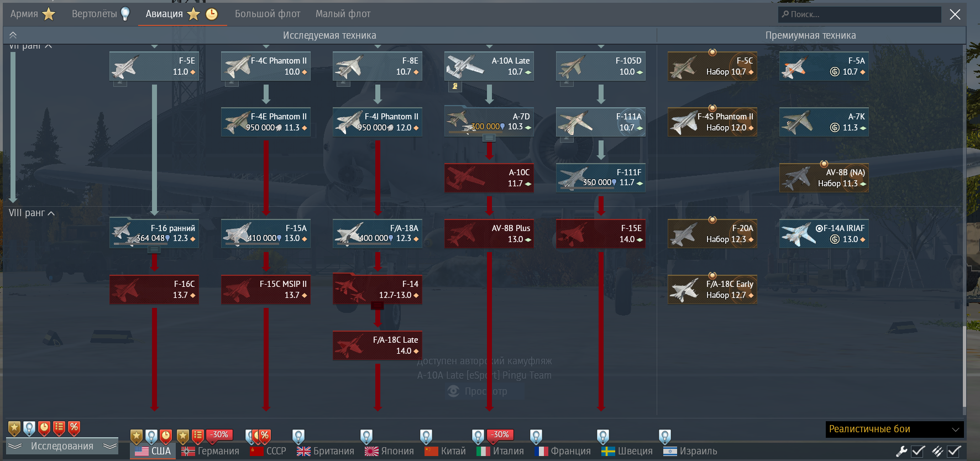
Task: Collapse all ranks with the double-chevron button
Action: (13, 35)
